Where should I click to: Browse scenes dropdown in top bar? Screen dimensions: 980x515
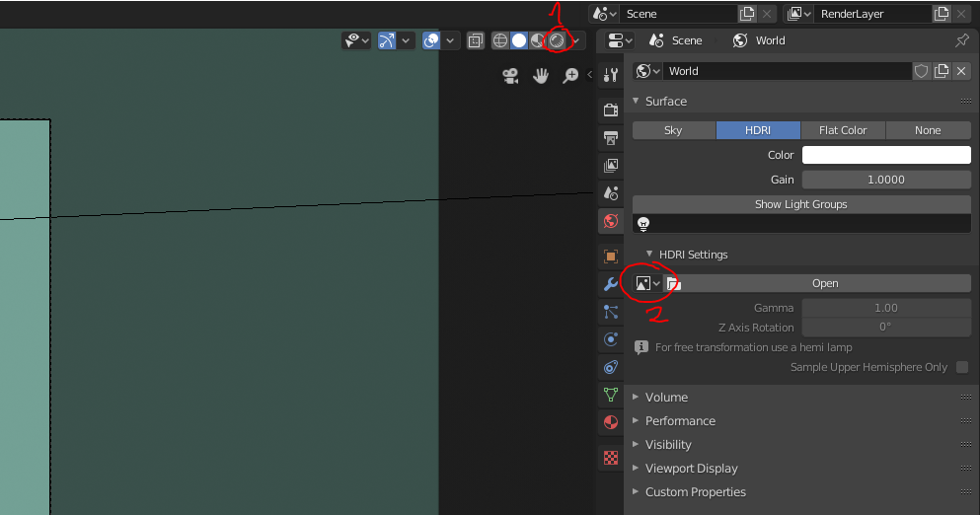click(604, 14)
